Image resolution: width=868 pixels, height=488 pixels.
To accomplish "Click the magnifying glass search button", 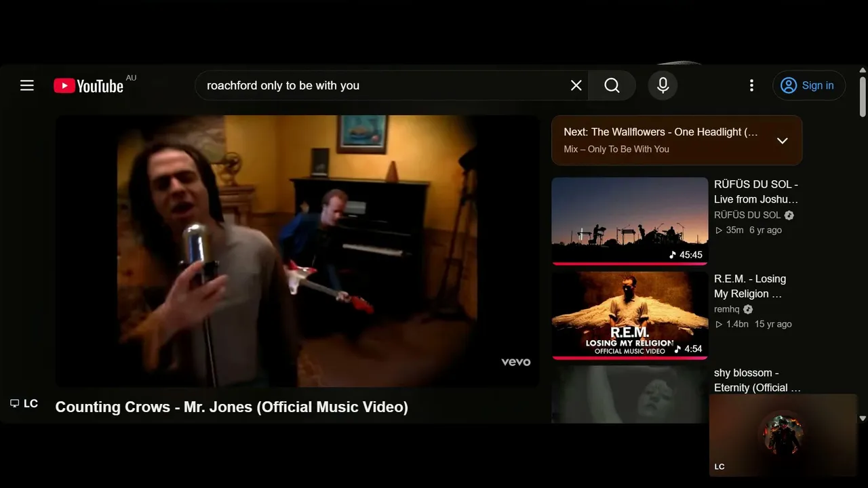I will point(612,85).
